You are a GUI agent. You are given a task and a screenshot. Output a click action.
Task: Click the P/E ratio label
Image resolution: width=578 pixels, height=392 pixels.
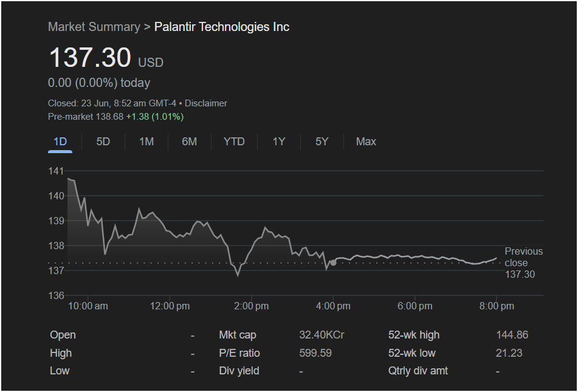(239, 353)
